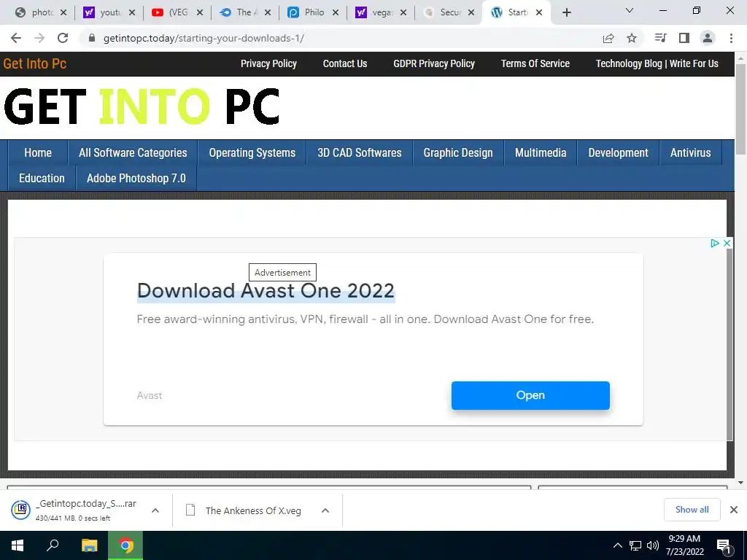Switch to the YouTube VEG tab
The height and width of the screenshot is (560, 747).
[177, 12]
